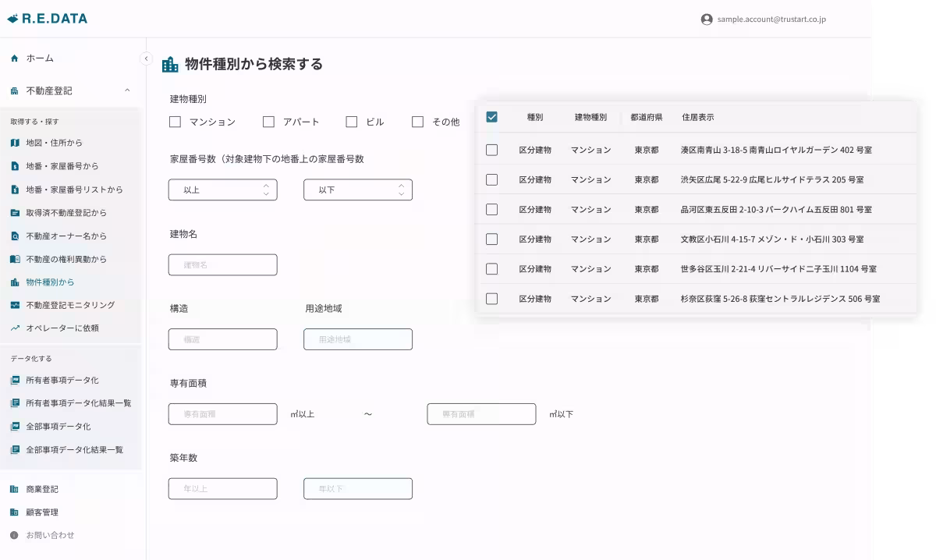The height and width of the screenshot is (560, 936).
Task: Open 取得済不動産登記から via its sidebar icon
Action: coord(13,212)
